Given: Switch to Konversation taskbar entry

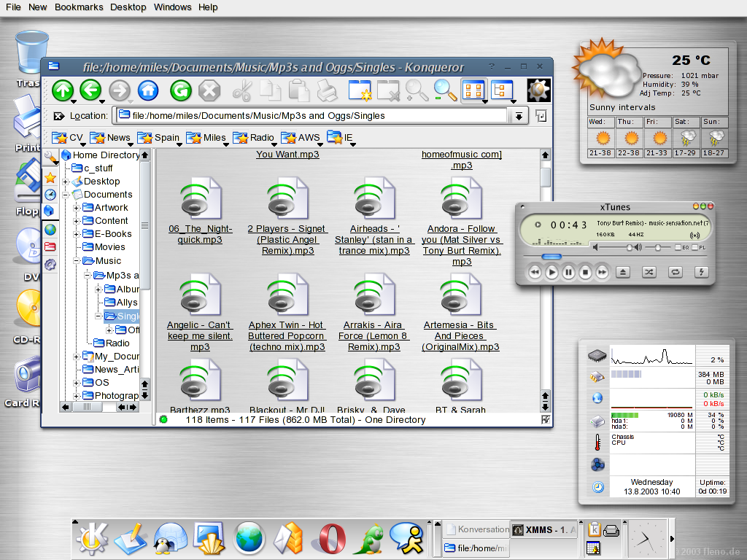Looking at the screenshot, I should point(476,529).
